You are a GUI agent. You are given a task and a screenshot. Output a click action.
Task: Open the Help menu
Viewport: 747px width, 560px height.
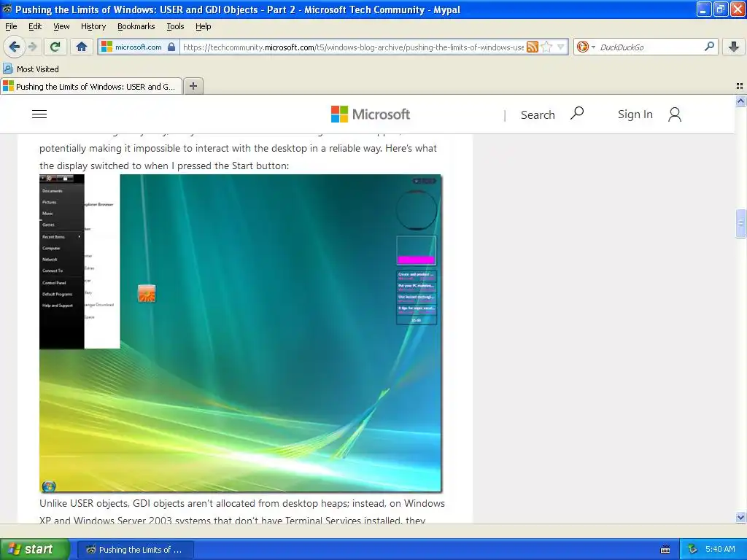point(204,26)
